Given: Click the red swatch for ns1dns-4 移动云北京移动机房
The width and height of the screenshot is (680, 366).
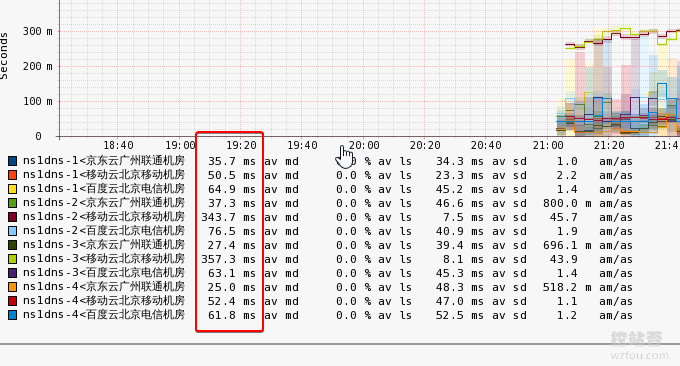Looking at the screenshot, I should tap(13, 301).
